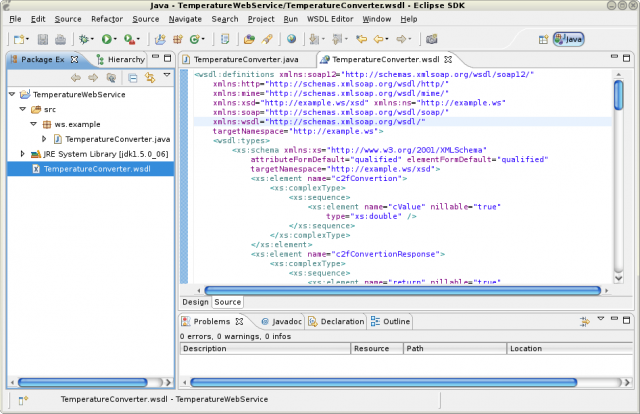Expand TemperatureConverter.java in tree
This screenshot has height=414, width=640.
click(x=44, y=139)
